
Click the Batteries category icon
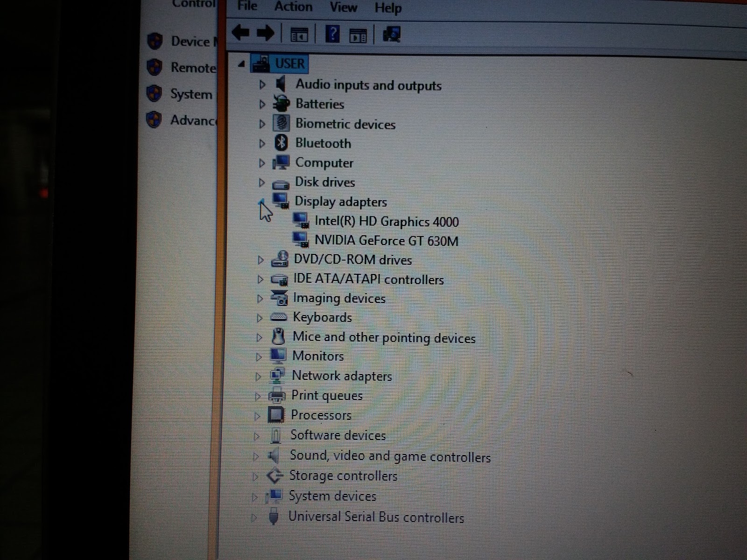click(x=281, y=104)
